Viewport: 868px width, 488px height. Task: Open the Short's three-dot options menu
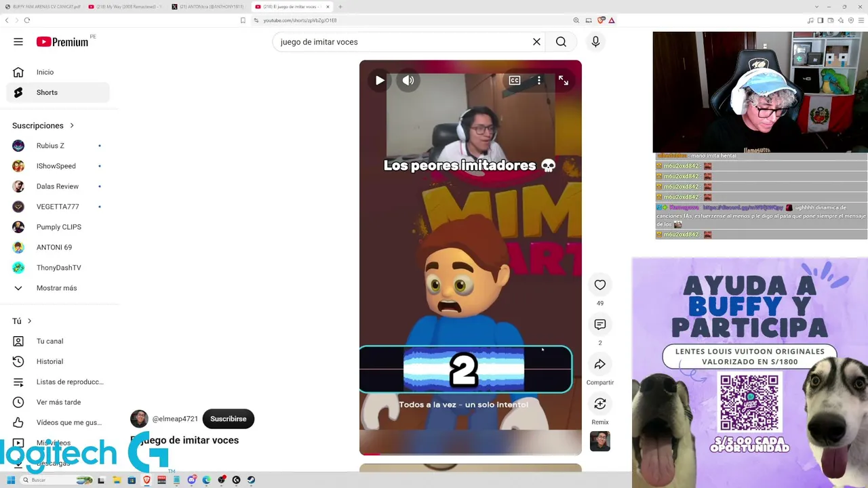click(x=539, y=80)
